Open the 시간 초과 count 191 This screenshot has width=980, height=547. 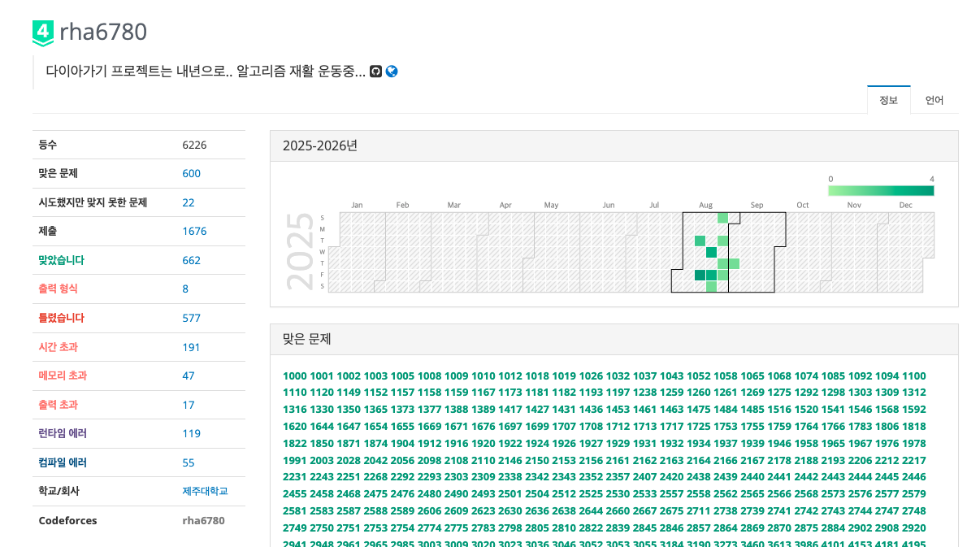point(191,347)
